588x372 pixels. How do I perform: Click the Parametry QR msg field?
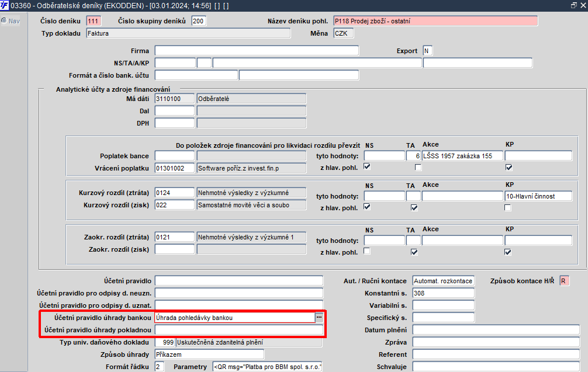pos(267,367)
